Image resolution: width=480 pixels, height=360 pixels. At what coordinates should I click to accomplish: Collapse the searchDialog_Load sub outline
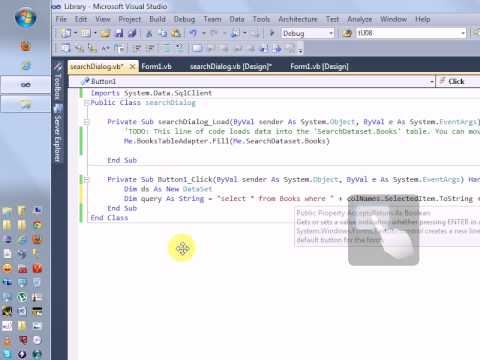click(x=86, y=122)
